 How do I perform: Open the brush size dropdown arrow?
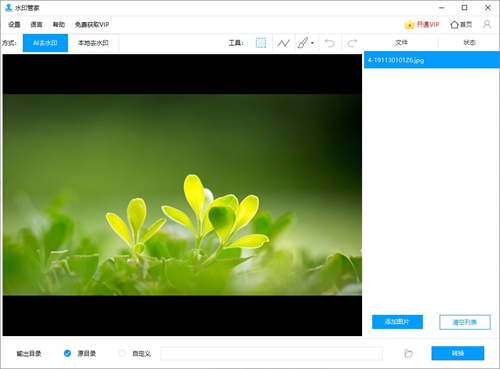coord(312,43)
